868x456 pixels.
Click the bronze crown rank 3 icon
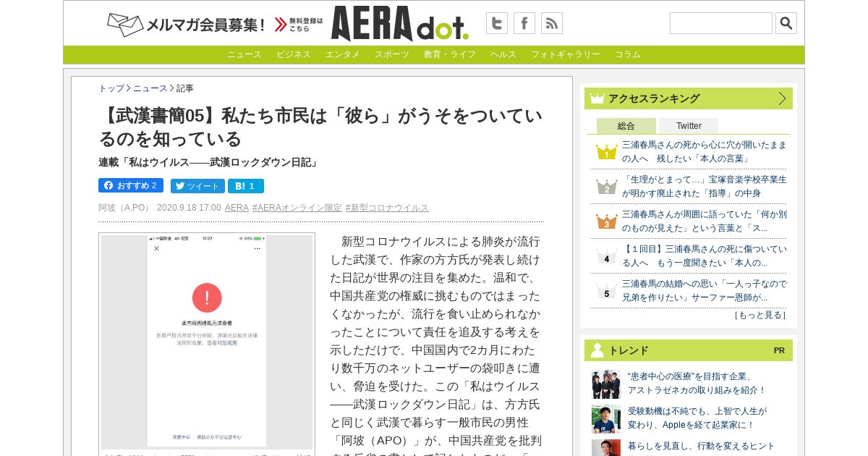point(606,221)
